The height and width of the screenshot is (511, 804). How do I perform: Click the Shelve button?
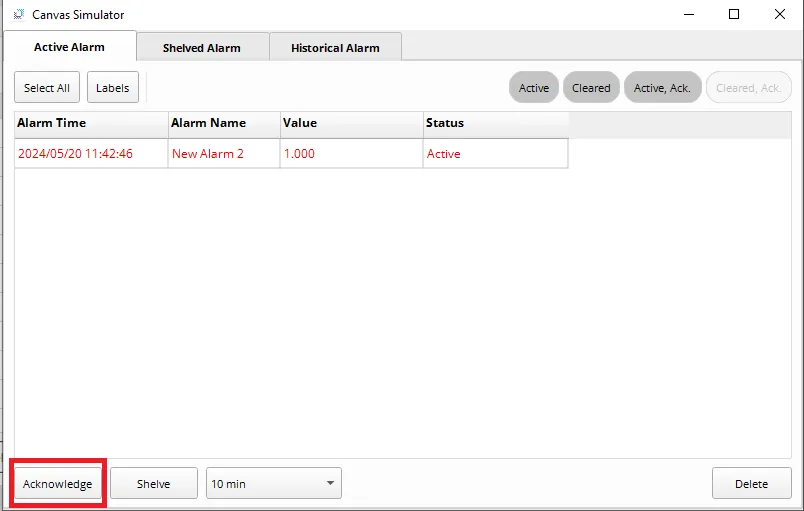pyautogui.click(x=153, y=484)
